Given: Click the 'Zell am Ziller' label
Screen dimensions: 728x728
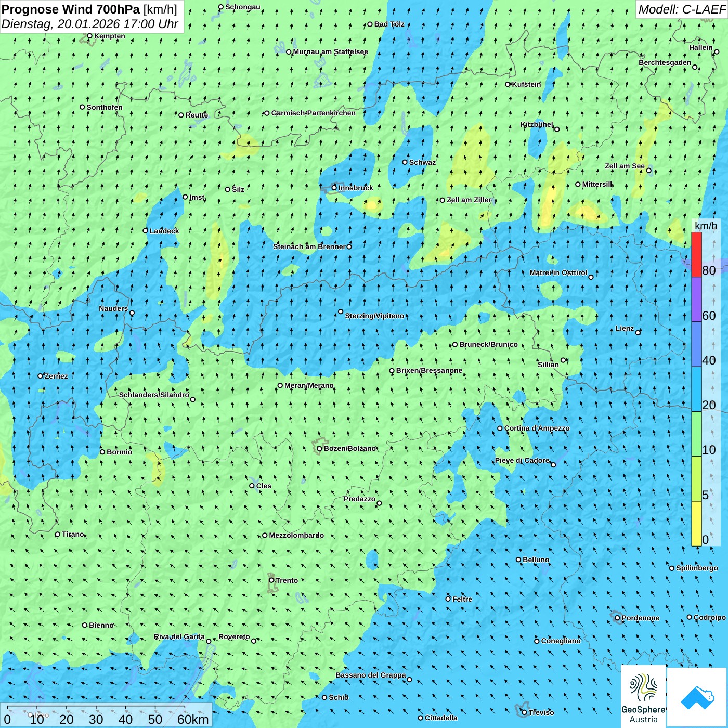Looking at the screenshot, I should point(469,200).
